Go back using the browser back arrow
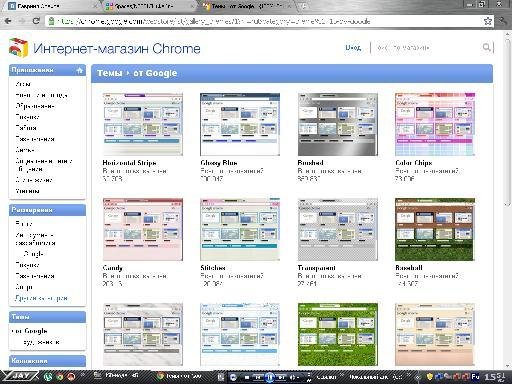Viewport: 513px width, 384px height. (x=8, y=21)
